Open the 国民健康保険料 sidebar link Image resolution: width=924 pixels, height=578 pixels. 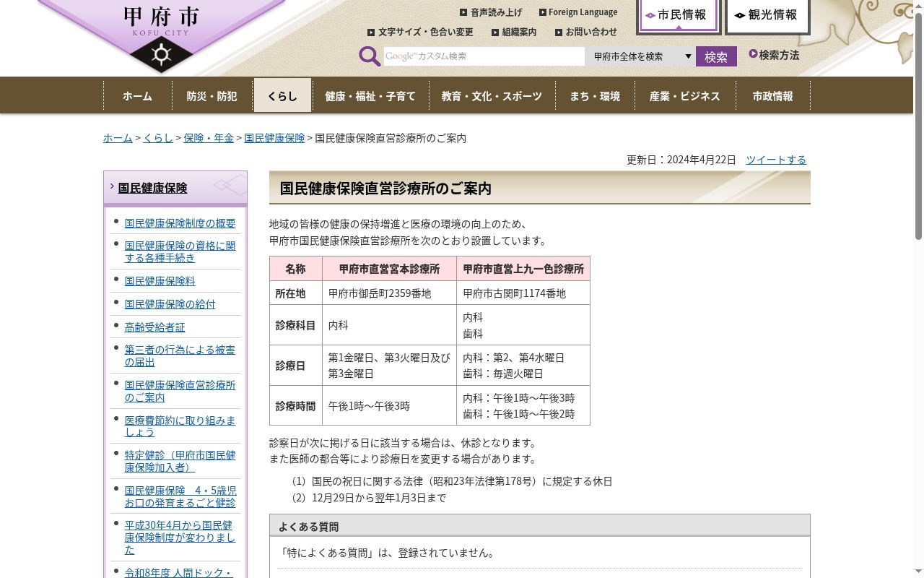coord(160,281)
